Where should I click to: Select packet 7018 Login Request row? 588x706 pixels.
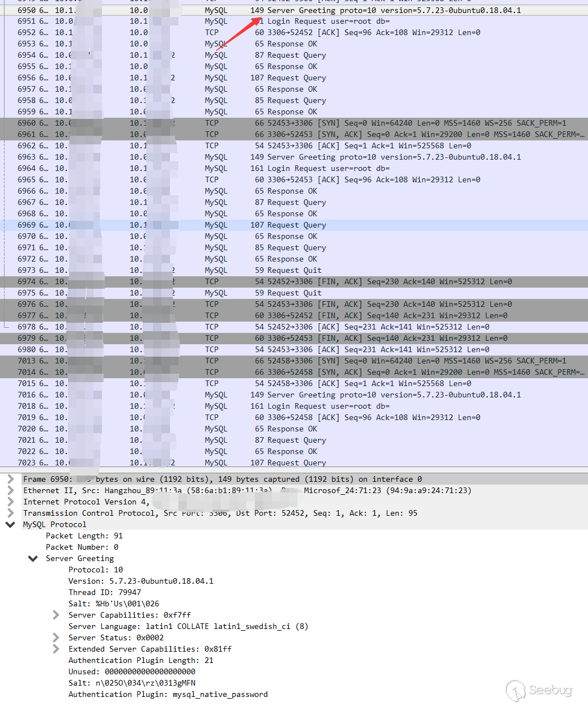click(x=294, y=407)
